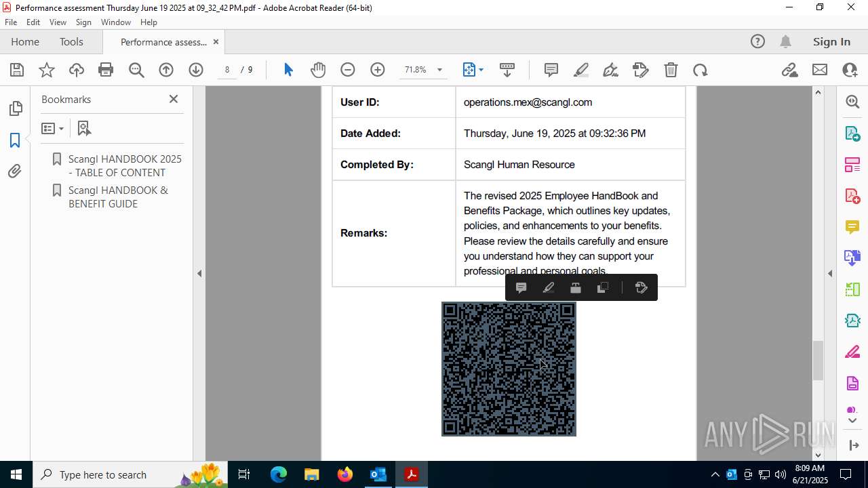Screen dimensions: 868x488
Task: Delete page with the trash icon
Action: point(671,70)
